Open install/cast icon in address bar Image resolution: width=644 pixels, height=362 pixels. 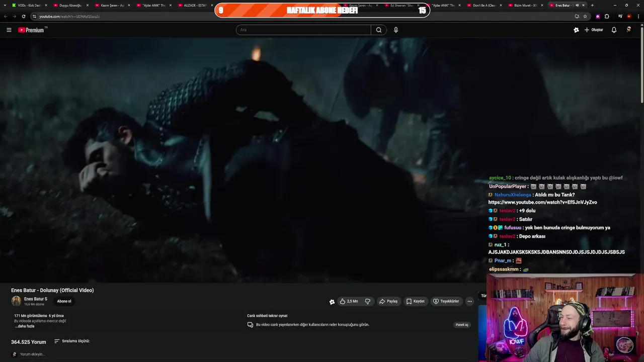pos(577,16)
